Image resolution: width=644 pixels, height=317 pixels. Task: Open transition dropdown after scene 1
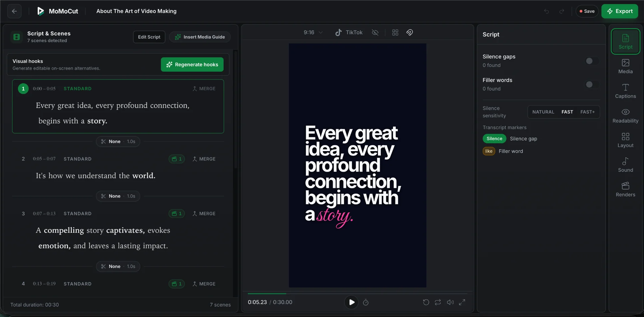coord(118,141)
